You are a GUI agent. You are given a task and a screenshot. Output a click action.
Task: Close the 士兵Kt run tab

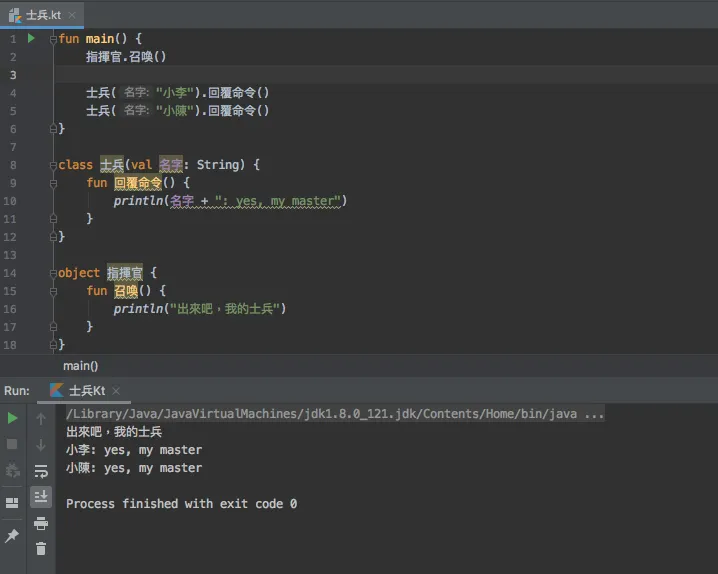(x=116, y=391)
